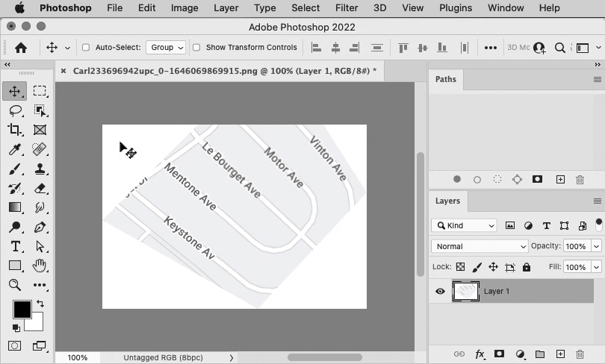Select the Zoom tool in the toolbox
Viewport: 605px width, 364px height.
tap(15, 285)
